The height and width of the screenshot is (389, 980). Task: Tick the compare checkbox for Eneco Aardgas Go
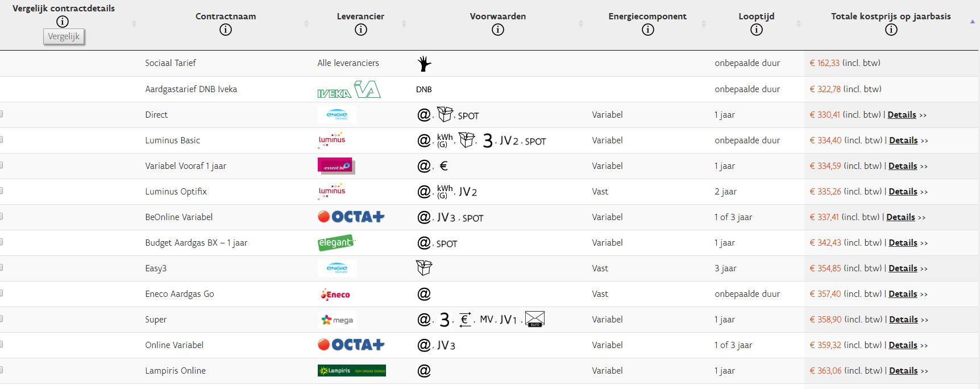point(1,293)
